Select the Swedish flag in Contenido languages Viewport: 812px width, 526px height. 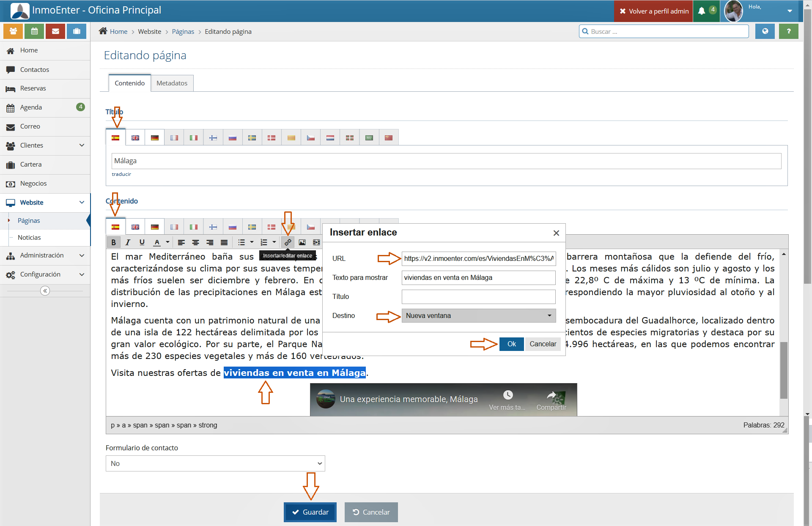click(252, 227)
